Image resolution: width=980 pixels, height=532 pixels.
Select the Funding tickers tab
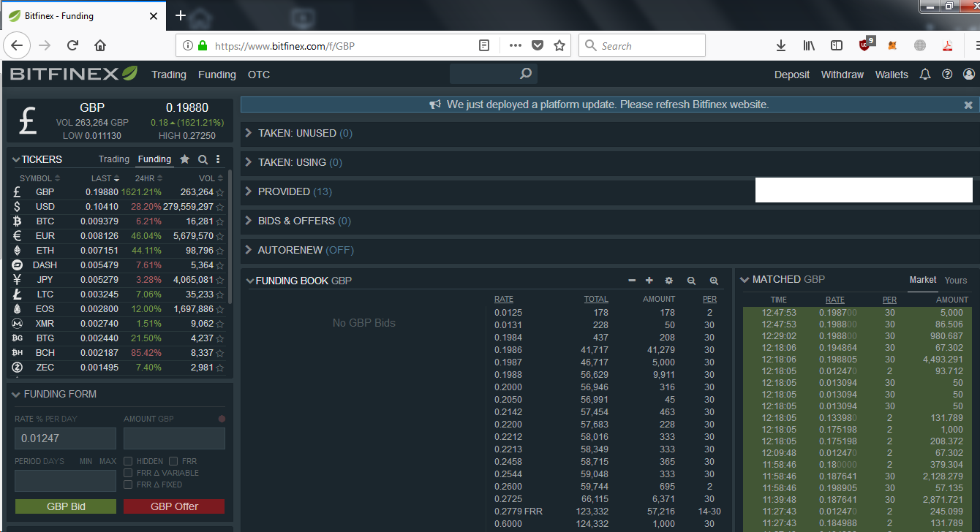click(x=154, y=159)
